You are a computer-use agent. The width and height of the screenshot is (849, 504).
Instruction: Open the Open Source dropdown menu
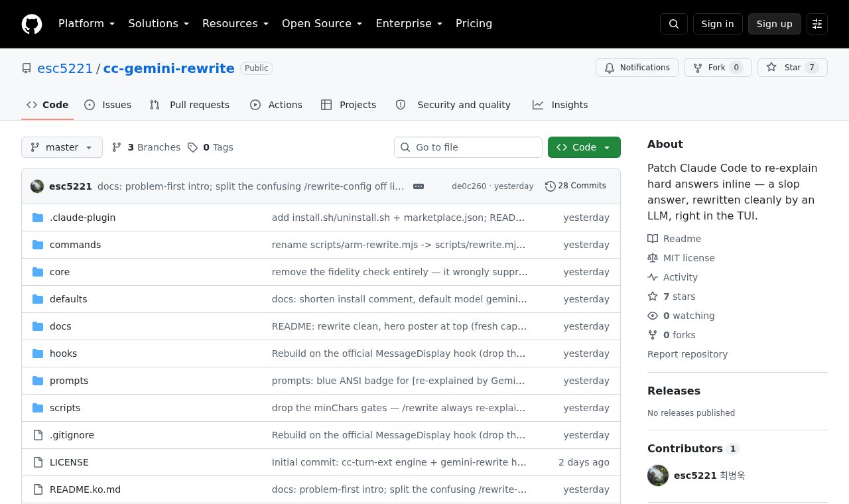pyautogui.click(x=322, y=24)
